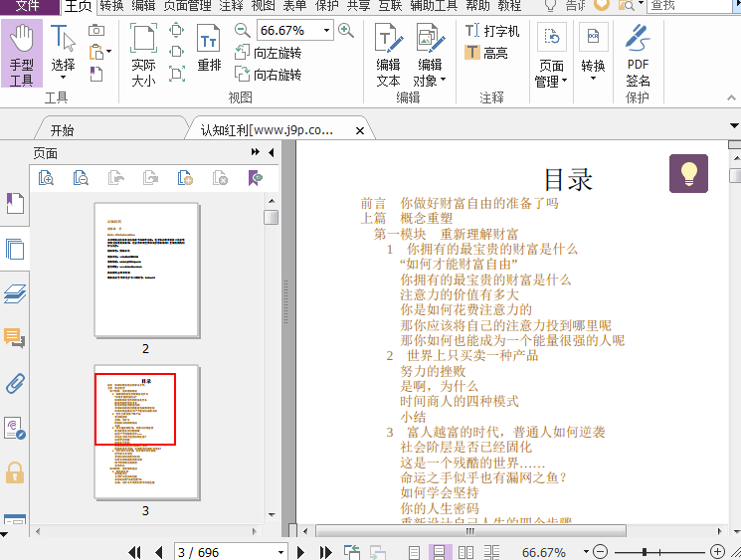
Task: Activate the Select tool (选择)
Action: (63, 52)
